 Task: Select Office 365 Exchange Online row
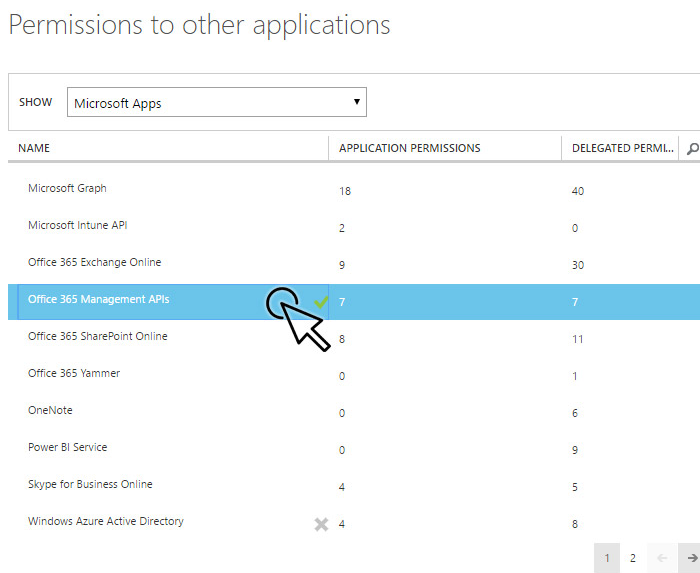(x=354, y=265)
